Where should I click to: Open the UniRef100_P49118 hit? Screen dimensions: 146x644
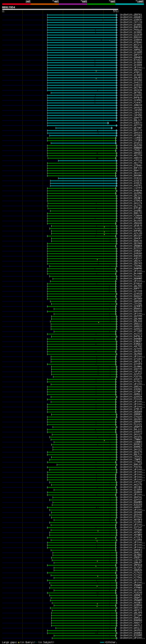131,30
